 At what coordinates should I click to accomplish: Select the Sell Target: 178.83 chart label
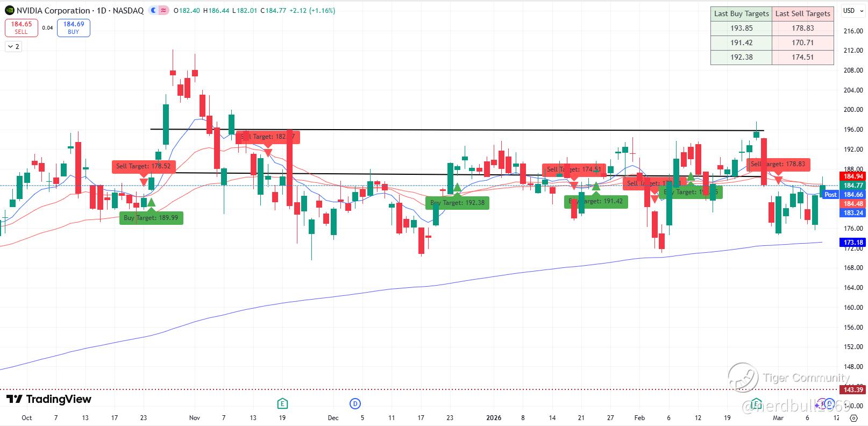[x=778, y=164]
